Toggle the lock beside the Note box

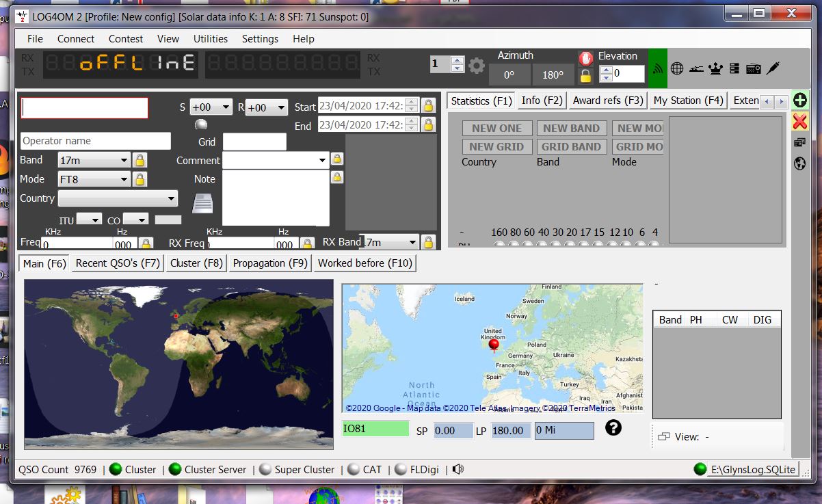click(x=336, y=177)
